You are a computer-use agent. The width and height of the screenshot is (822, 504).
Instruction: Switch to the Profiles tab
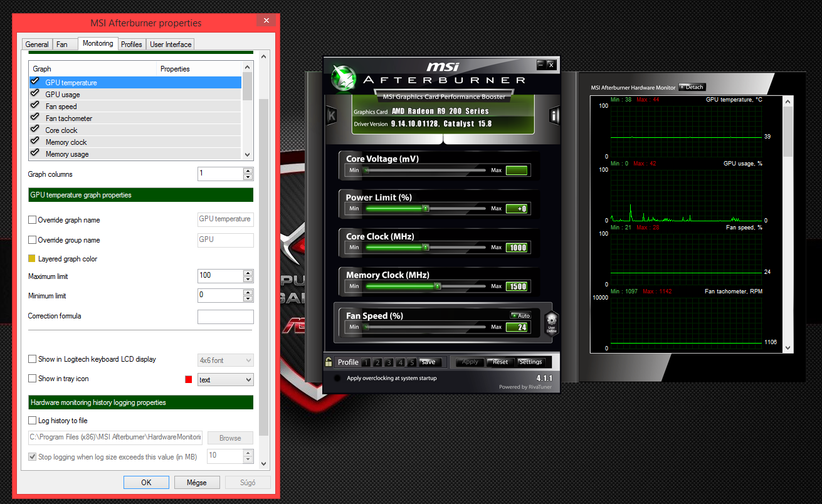tap(132, 45)
